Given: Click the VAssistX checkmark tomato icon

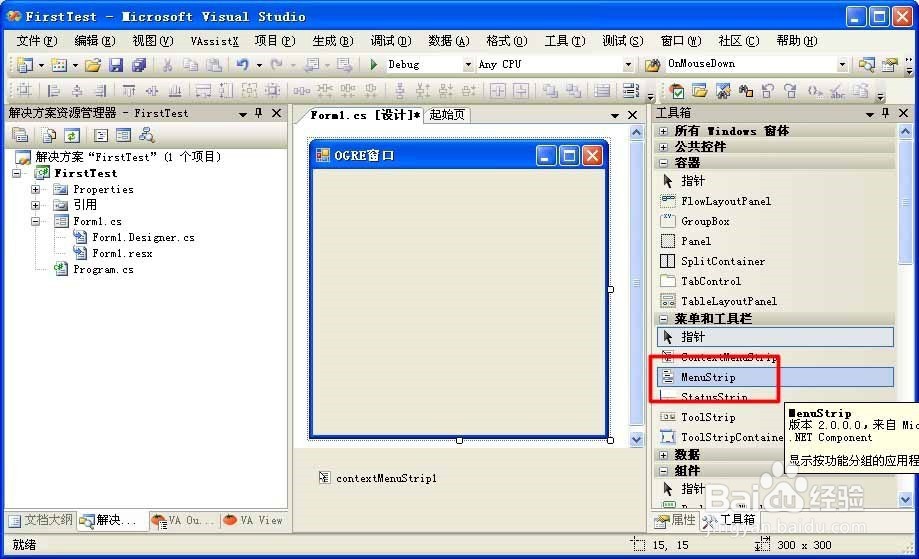Looking at the screenshot, I should coord(677,90).
